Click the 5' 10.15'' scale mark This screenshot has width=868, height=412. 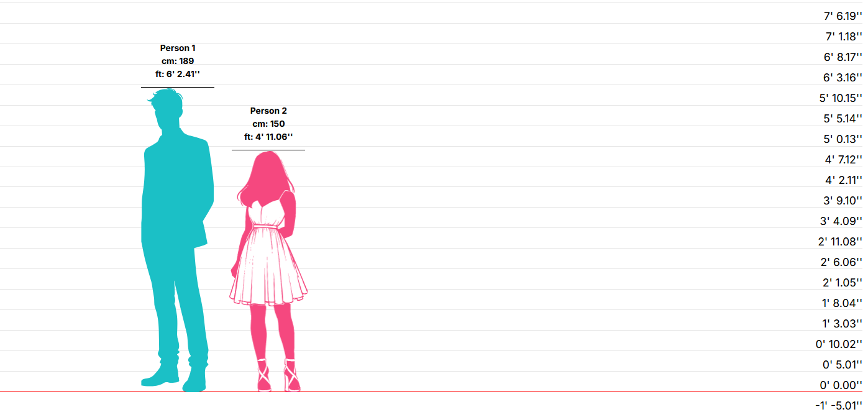coord(841,98)
